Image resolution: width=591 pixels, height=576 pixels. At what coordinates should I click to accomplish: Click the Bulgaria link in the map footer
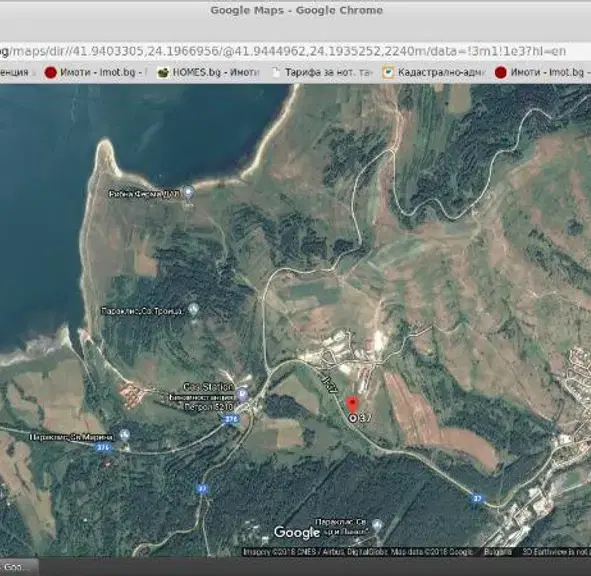[x=498, y=552]
